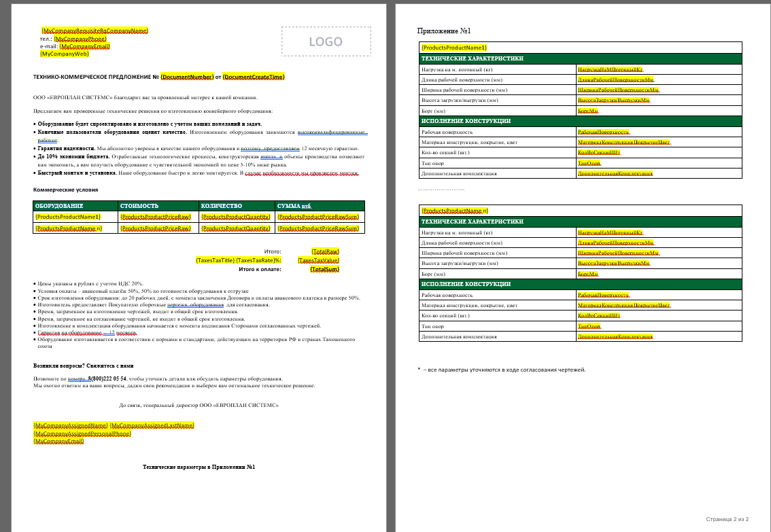Select the {MyCompanyRequisiteRqCompanyName} placeholder
The width and height of the screenshot is (771, 532).
[x=95, y=31]
